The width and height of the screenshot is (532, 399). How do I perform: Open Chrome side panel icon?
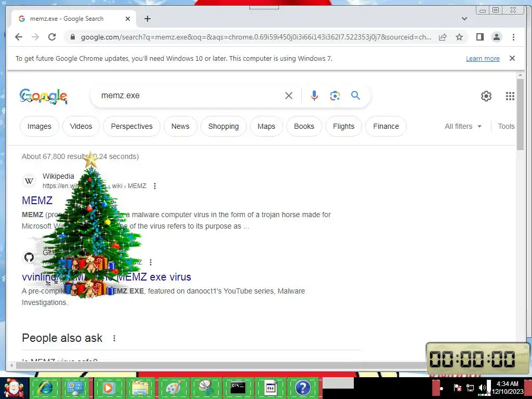tap(480, 37)
